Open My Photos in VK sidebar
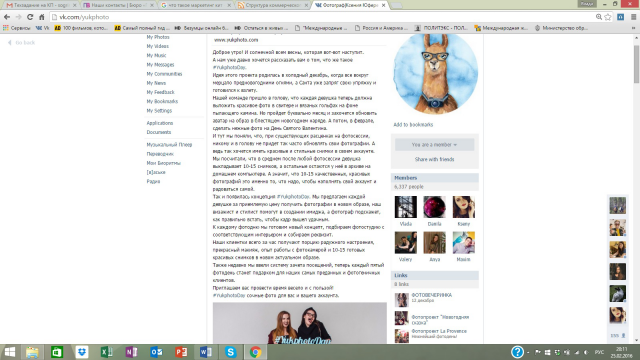 coord(158,37)
